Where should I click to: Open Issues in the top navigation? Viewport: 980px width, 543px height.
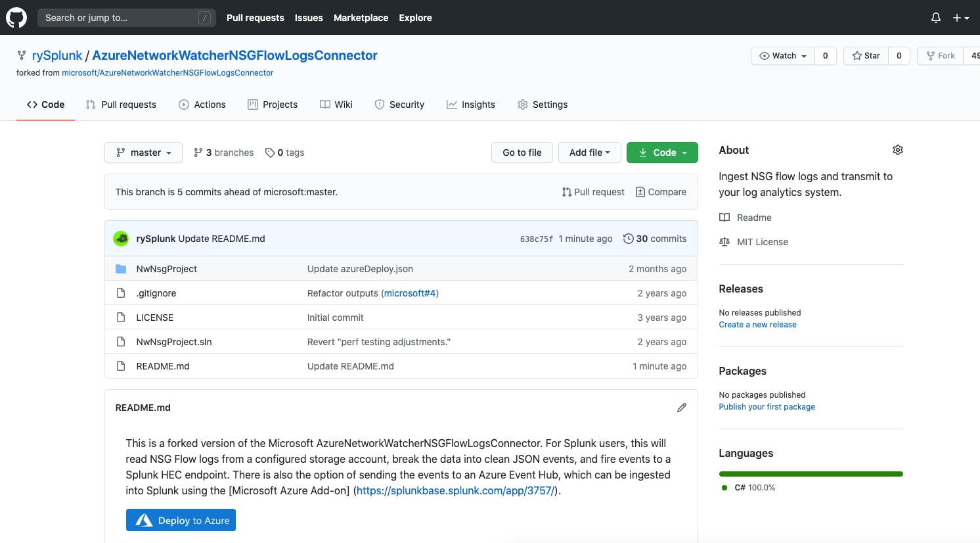(x=309, y=18)
